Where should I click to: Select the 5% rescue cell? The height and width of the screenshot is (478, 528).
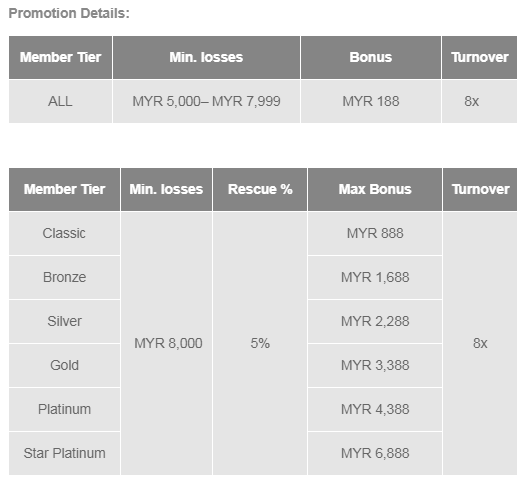pos(260,343)
